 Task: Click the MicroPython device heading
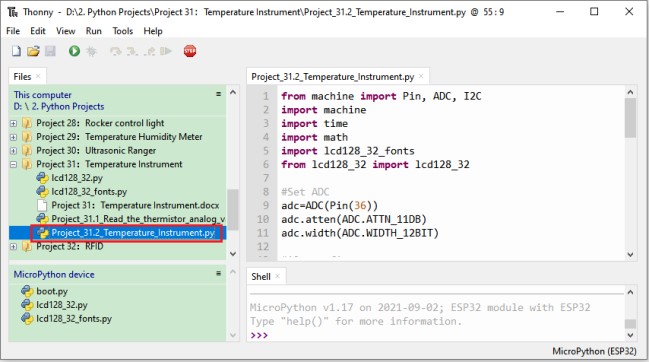pyautogui.click(x=54, y=275)
